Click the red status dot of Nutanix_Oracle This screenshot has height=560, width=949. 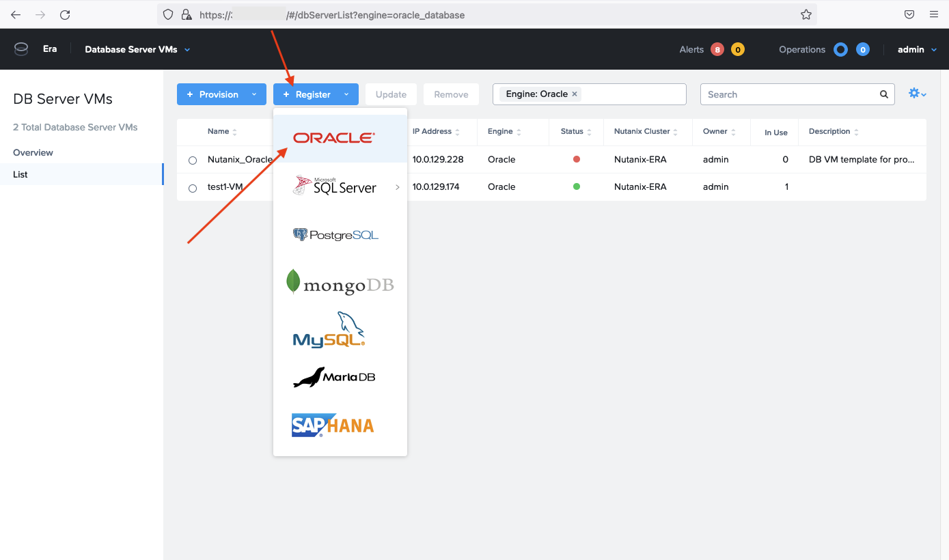click(577, 159)
